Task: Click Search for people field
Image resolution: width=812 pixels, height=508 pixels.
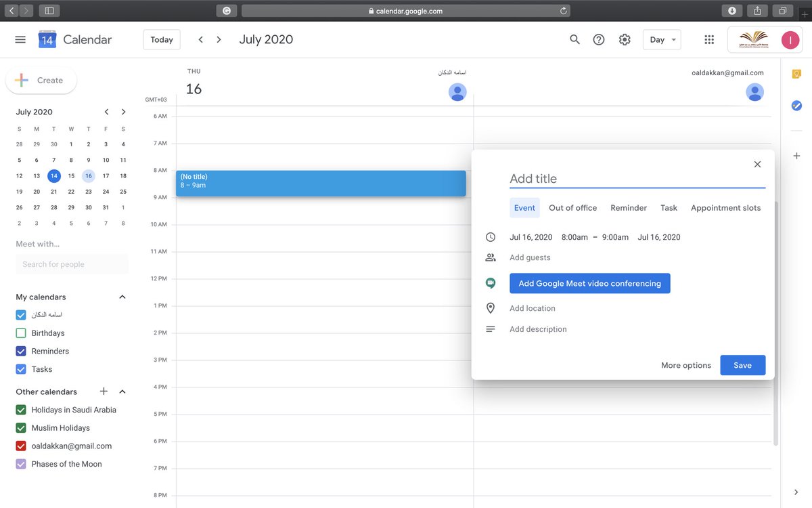Action: 72,264
